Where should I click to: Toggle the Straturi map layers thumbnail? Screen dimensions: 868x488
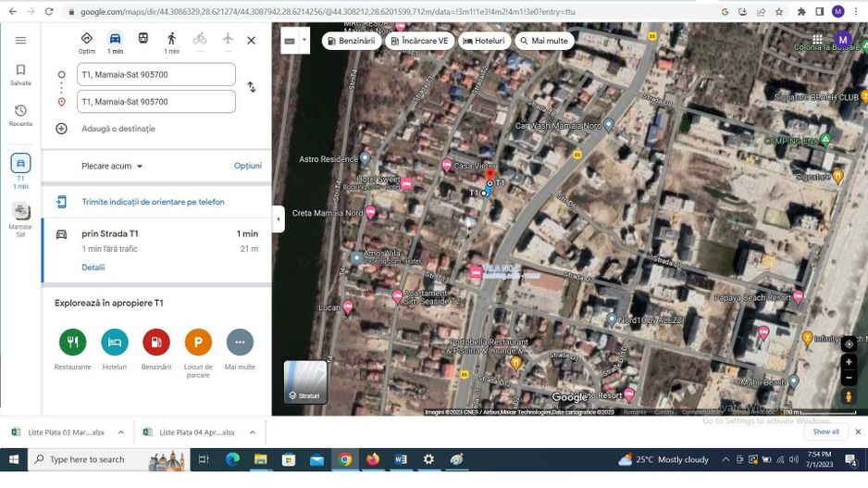tap(305, 382)
